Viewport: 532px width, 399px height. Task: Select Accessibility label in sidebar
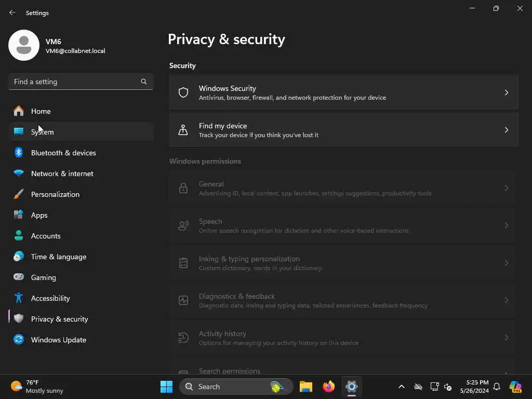(x=50, y=298)
